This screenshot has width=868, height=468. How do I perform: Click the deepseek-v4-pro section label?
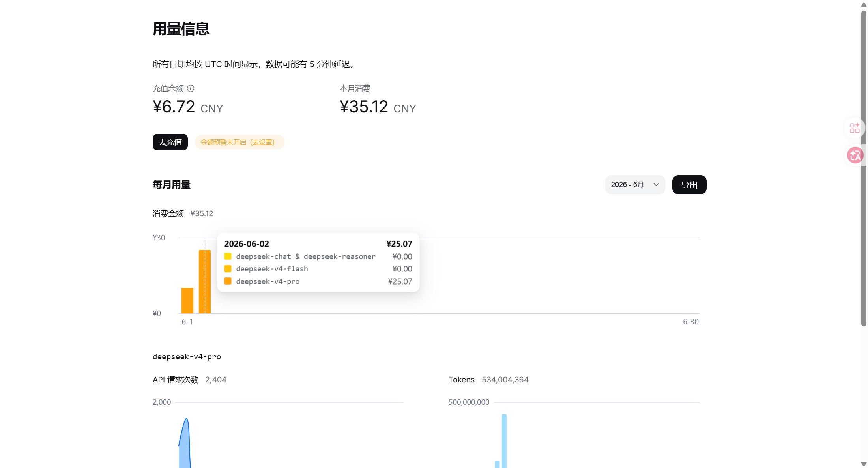click(x=187, y=357)
